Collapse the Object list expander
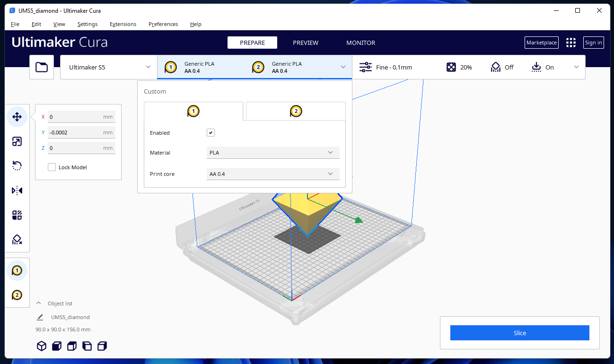 click(39, 303)
